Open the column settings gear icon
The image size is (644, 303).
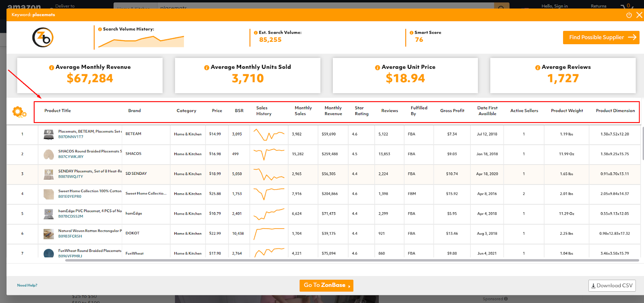19,112
